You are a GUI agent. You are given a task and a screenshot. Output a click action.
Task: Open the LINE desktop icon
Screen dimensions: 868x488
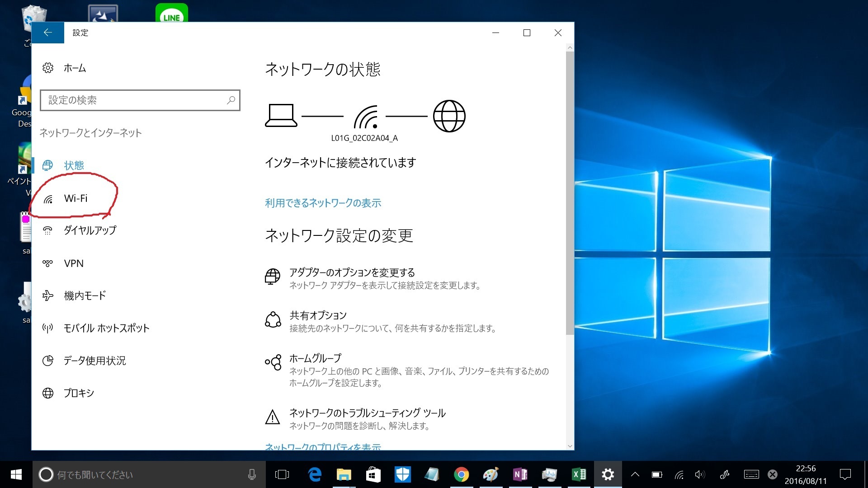(x=171, y=14)
